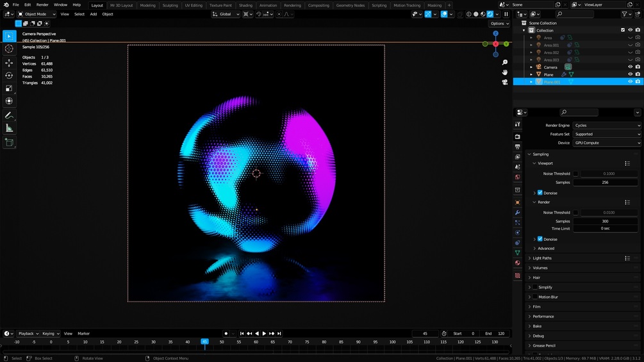Select the Cursor tool in left toolbar
Viewport: 644px width, 362px height.
[9, 49]
